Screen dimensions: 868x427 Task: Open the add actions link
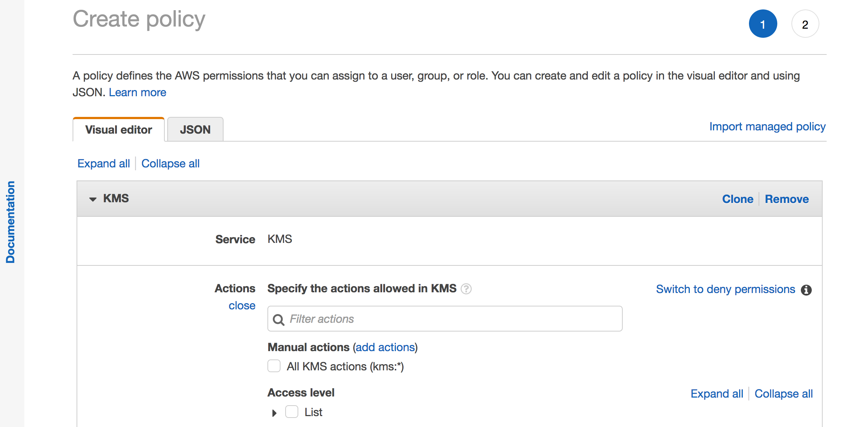pyautogui.click(x=385, y=347)
